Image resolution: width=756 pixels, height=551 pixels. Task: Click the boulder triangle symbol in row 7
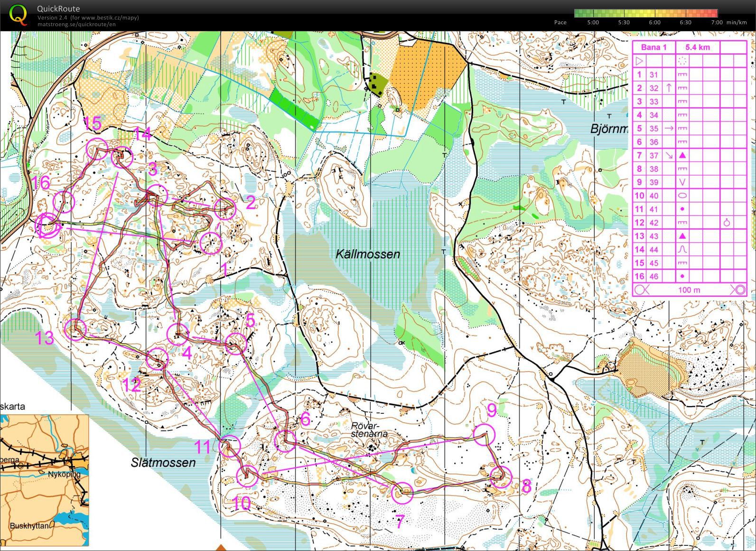click(x=682, y=155)
